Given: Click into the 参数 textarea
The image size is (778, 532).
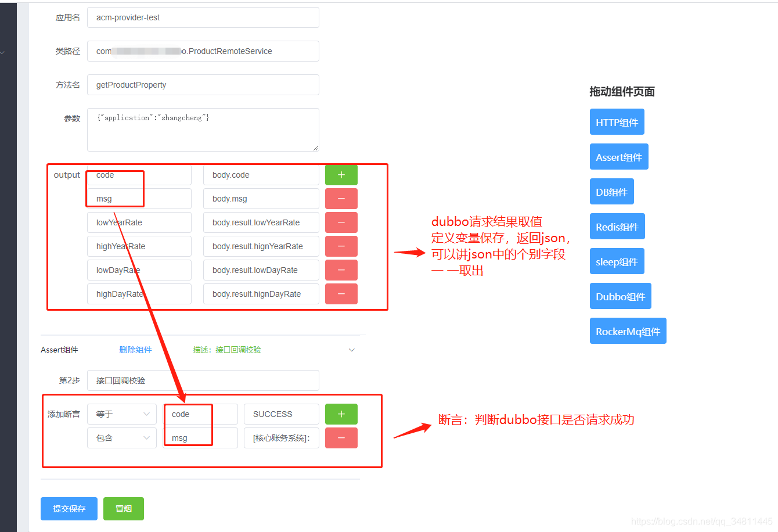Looking at the screenshot, I should 203,130.
